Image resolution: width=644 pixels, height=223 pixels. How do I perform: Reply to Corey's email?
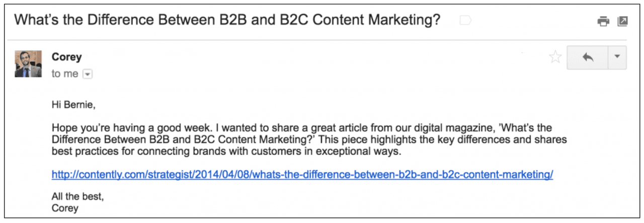[587, 57]
